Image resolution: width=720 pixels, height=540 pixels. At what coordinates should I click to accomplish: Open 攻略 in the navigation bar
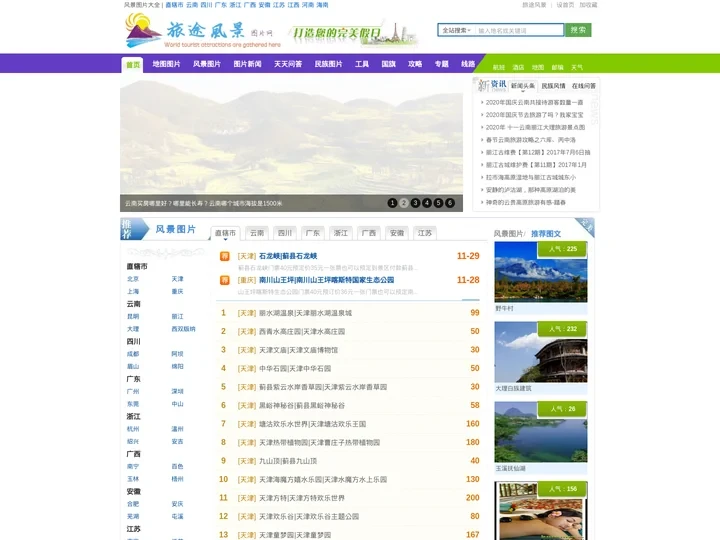(x=415, y=64)
